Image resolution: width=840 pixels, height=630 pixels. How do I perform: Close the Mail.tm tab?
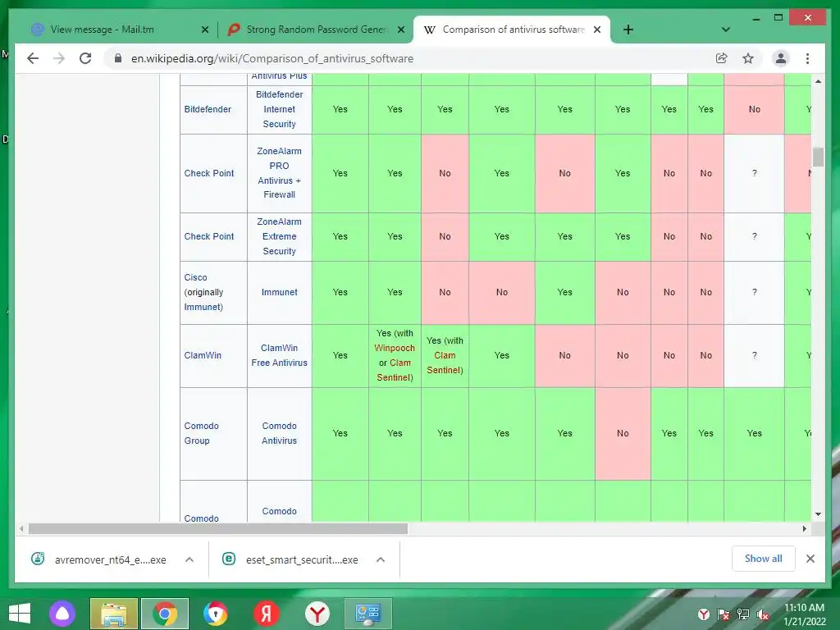204,30
